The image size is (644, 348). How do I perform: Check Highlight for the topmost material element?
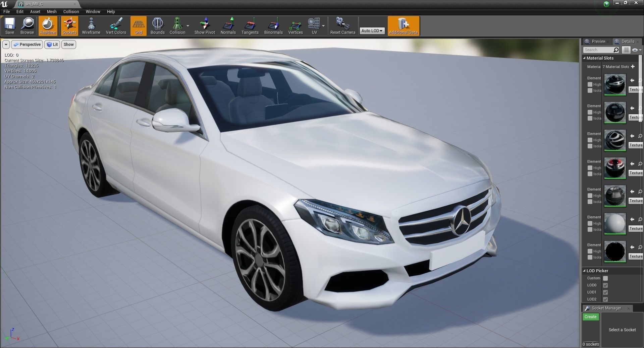(x=590, y=84)
